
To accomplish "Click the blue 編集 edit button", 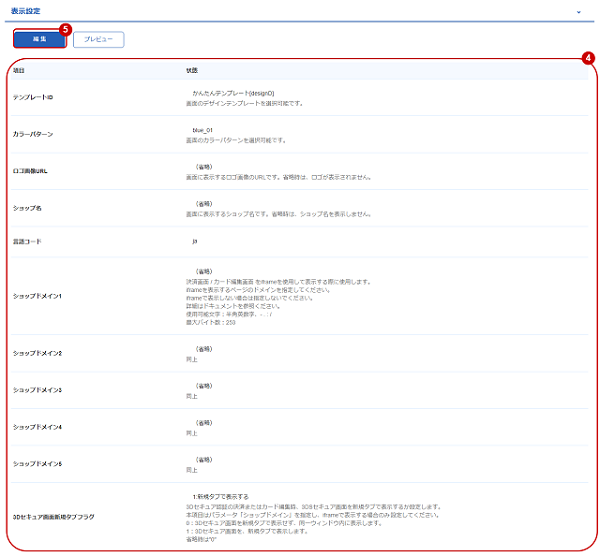I will 40,39.
